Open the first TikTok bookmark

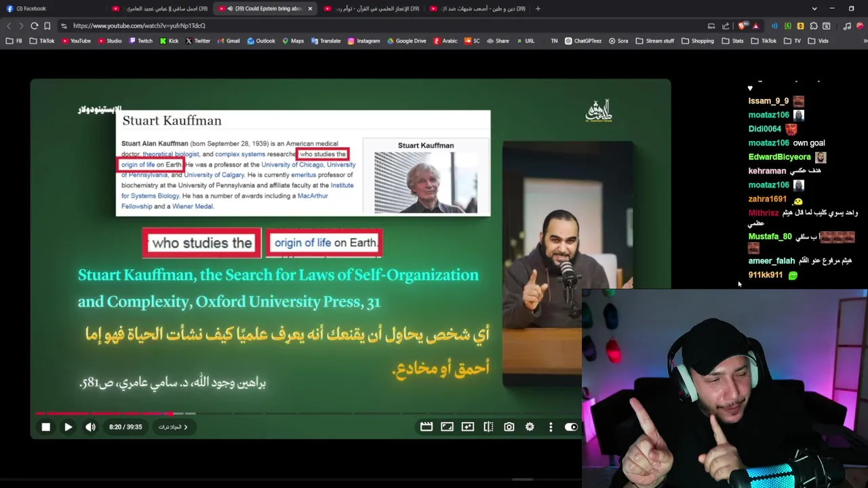[x=42, y=41]
